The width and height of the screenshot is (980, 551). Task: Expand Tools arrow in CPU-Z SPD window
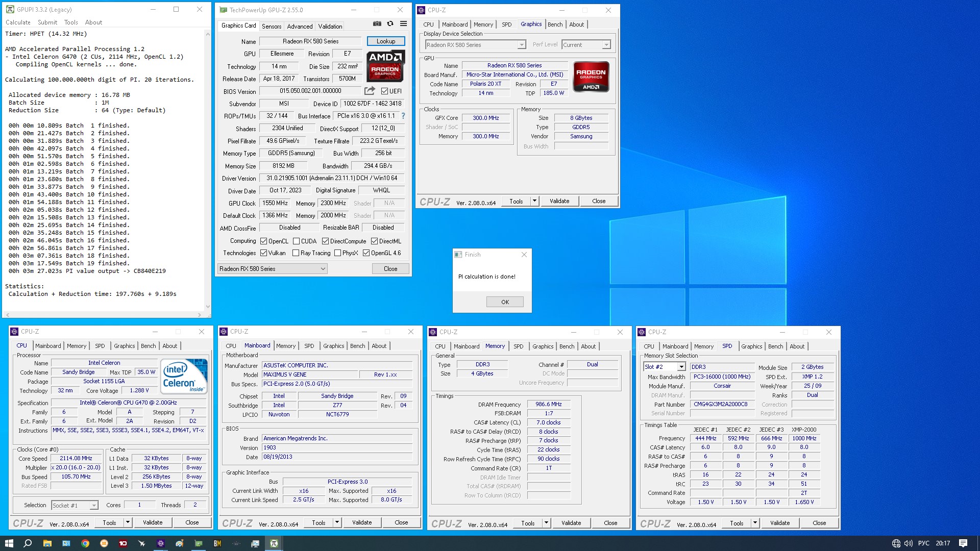(x=755, y=523)
